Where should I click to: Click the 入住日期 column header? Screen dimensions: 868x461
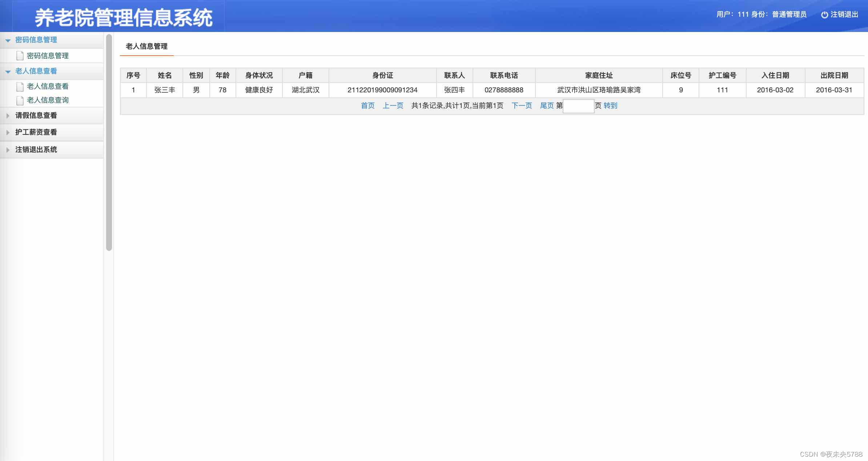pyautogui.click(x=776, y=75)
